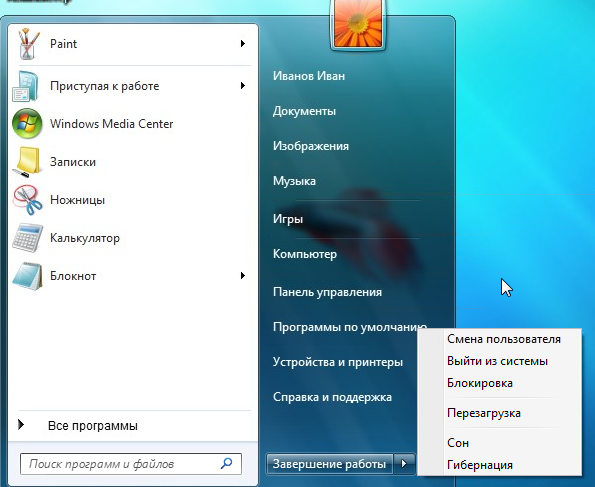Open the Записки sticky notes icon
This screenshot has height=487, width=595.
[x=27, y=162]
